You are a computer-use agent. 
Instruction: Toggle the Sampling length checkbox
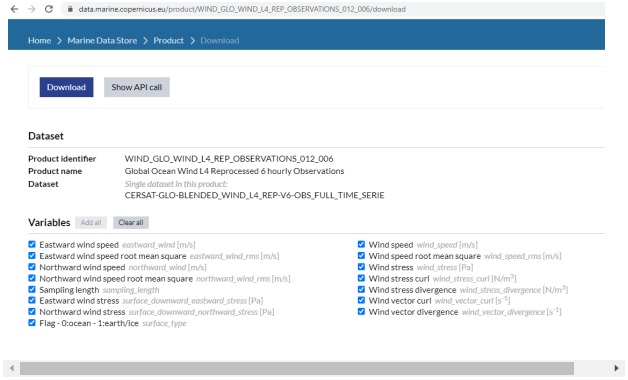32,289
